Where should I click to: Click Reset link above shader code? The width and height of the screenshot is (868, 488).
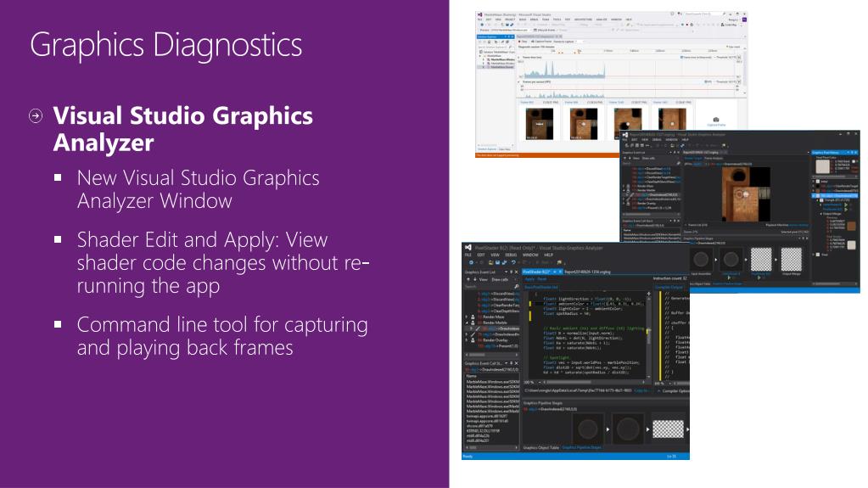pos(542,279)
